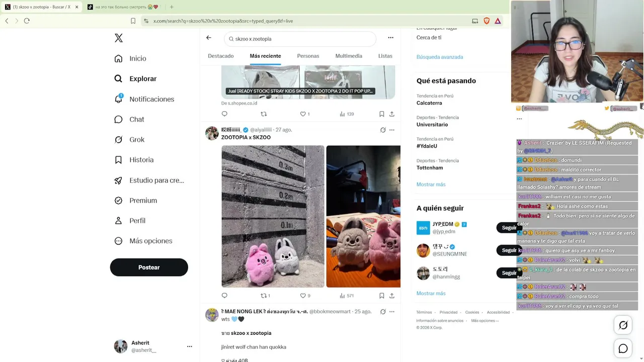Open Inicio in the sidebar
The width and height of the screenshot is (644, 362).
(x=130, y=58)
